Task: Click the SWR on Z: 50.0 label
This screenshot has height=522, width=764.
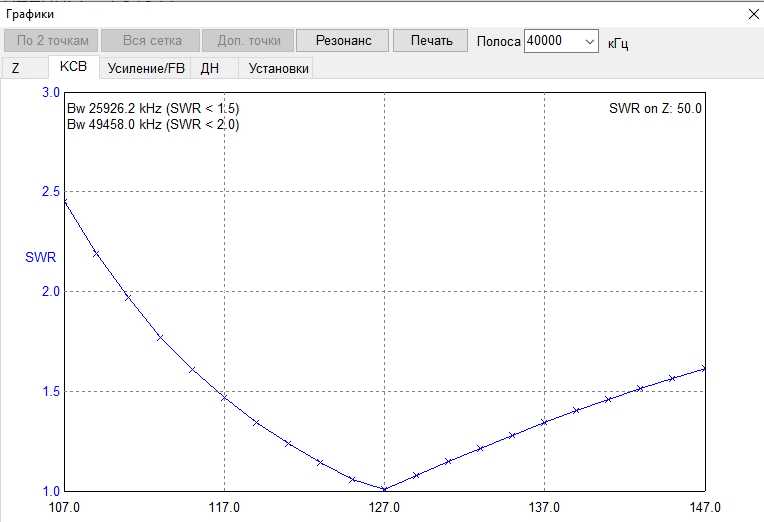Action: [655, 108]
